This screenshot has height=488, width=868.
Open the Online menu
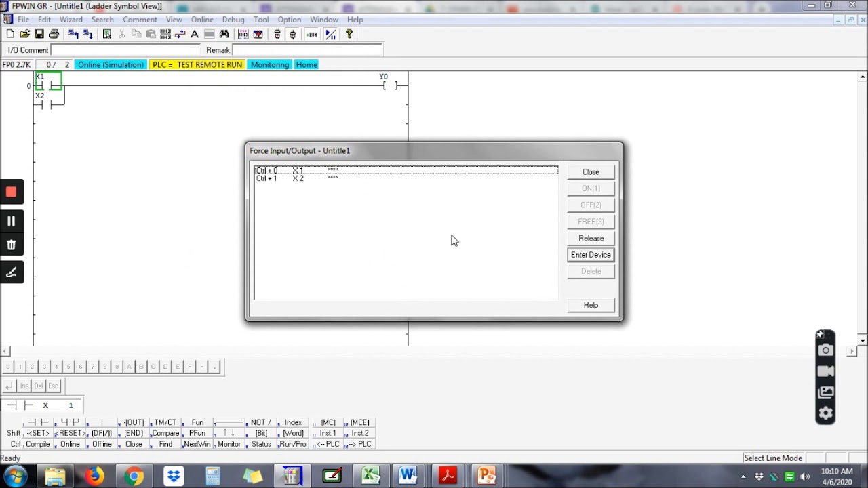pyautogui.click(x=202, y=20)
